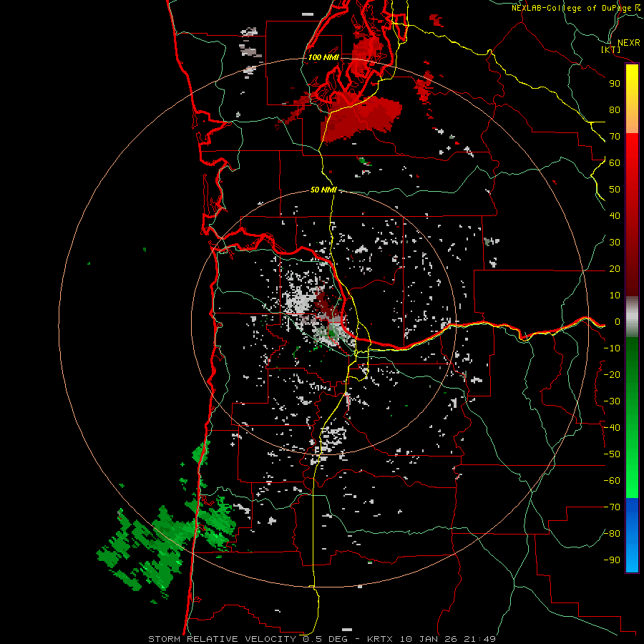Screen dimensions: 644x644
Task: Click the 70 value on the velocity scale
Action: coord(615,137)
